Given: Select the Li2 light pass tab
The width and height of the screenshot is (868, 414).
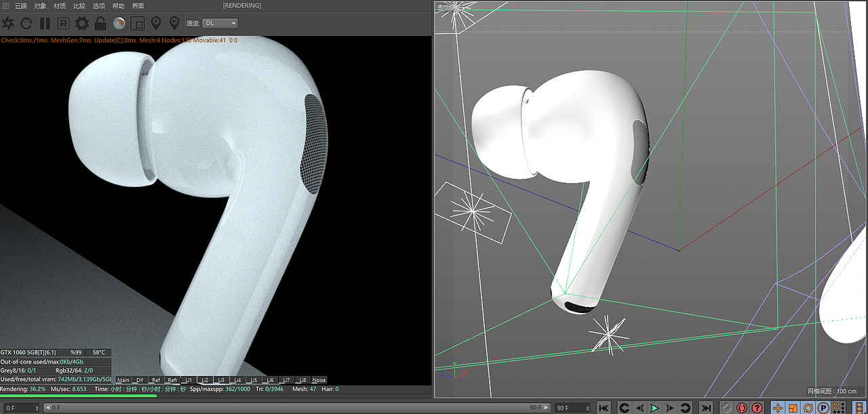Looking at the screenshot, I should point(205,380).
